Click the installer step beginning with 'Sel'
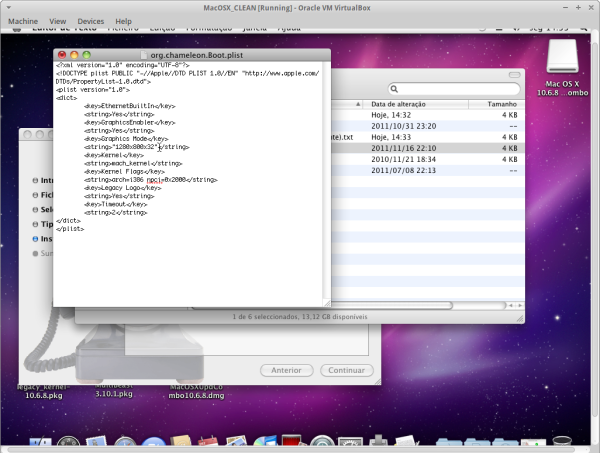Image resolution: width=600 pixels, height=453 pixels. (42, 209)
